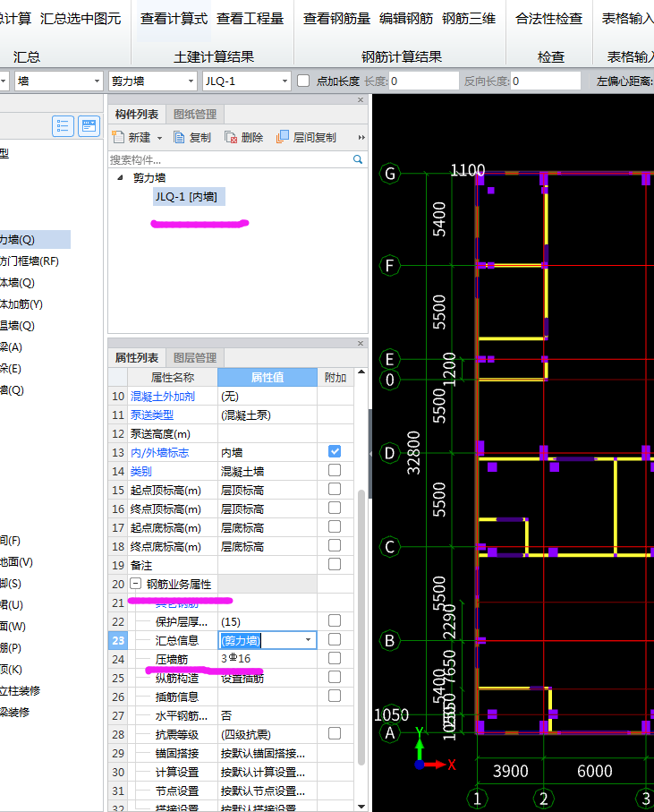Image resolution: width=654 pixels, height=812 pixels.
Task: Click the 复制 (Copy) component icon
Action: click(x=179, y=137)
